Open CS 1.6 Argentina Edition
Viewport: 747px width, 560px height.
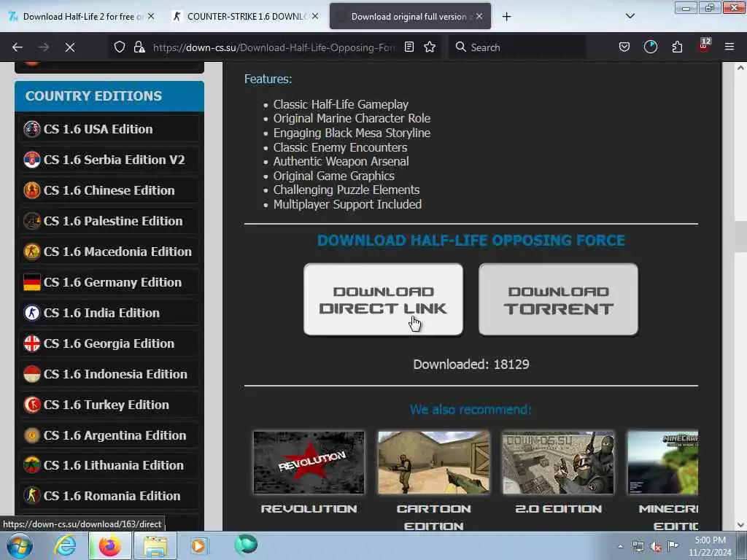pos(109,435)
